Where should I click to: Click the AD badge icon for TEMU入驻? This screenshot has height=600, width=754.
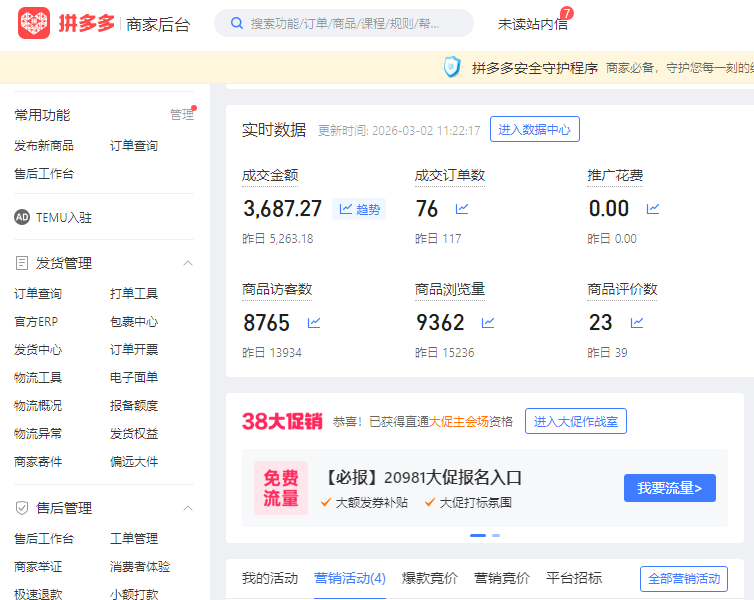click(22, 217)
